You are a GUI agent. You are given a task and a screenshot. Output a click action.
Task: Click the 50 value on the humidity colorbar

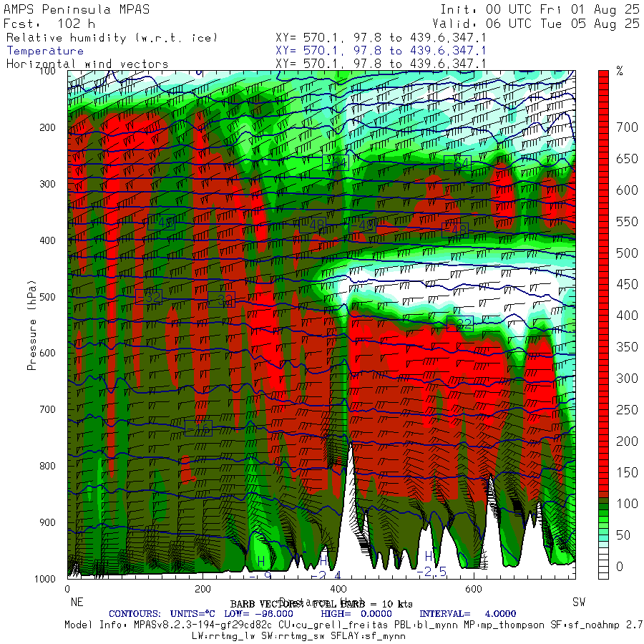click(x=623, y=535)
